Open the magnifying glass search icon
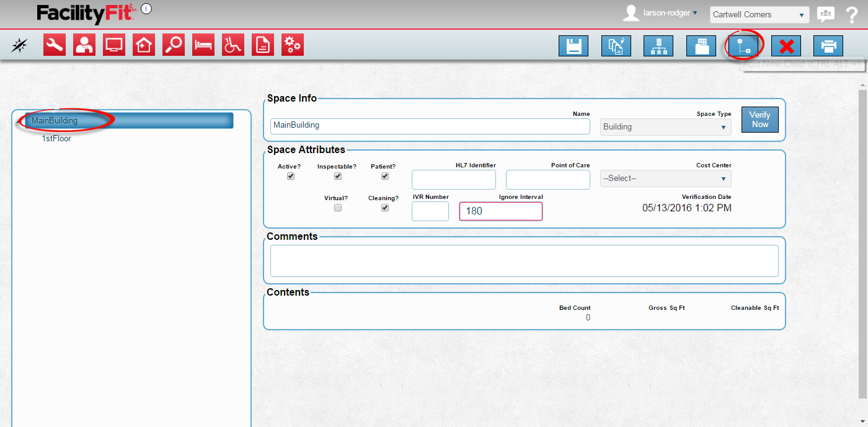868x427 pixels. 174,45
